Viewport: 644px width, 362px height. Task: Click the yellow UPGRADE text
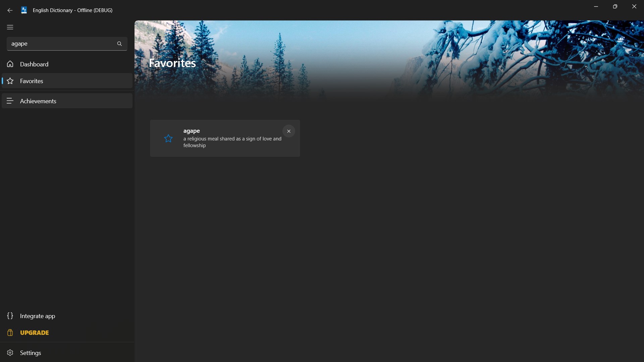click(35, 333)
